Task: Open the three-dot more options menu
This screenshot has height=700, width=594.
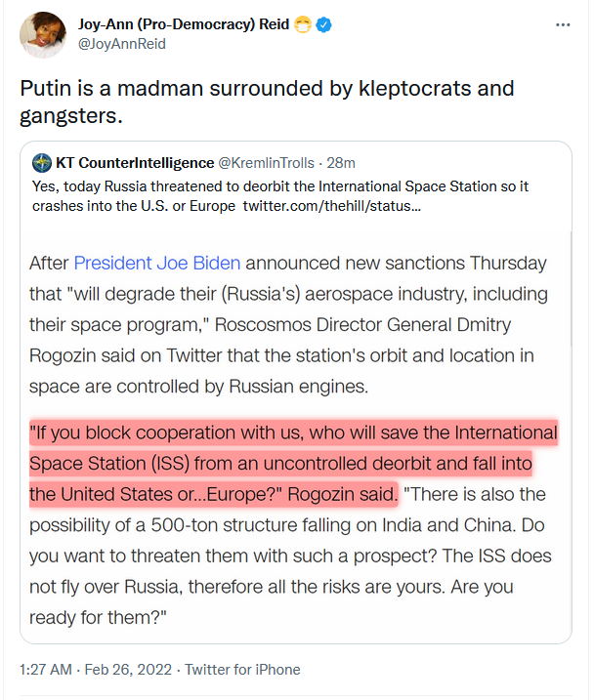Action: tap(561, 24)
